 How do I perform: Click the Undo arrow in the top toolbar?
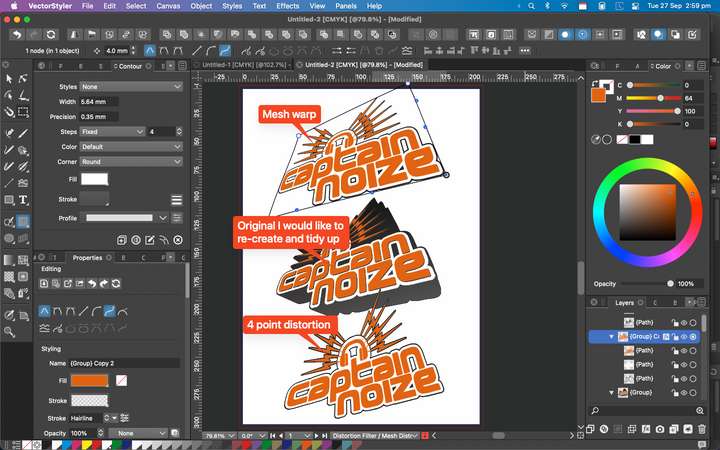(x=17, y=34)
